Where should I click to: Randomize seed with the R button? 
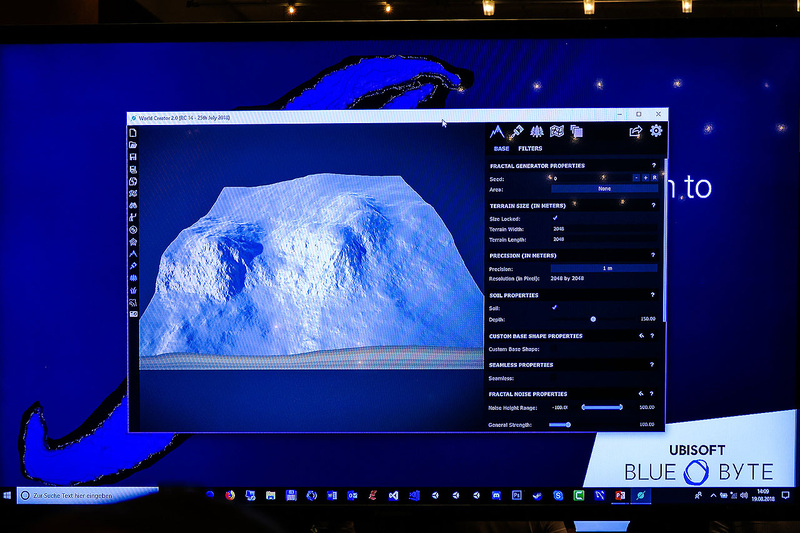(655, 178)
